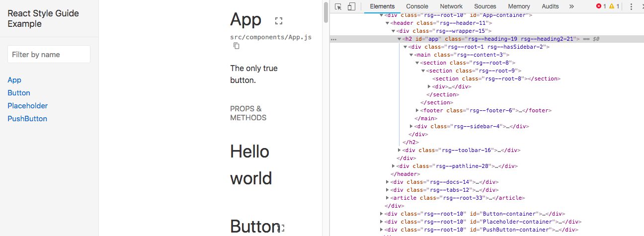The height and width of the screenshot is (236, 644).
Task: Switch to the Elements tab
Action: point(382,6)
